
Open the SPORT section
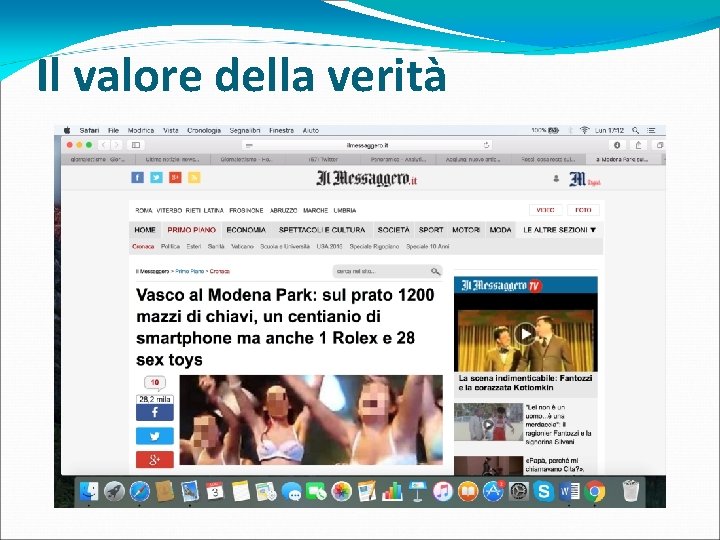[x=431, y=230]
